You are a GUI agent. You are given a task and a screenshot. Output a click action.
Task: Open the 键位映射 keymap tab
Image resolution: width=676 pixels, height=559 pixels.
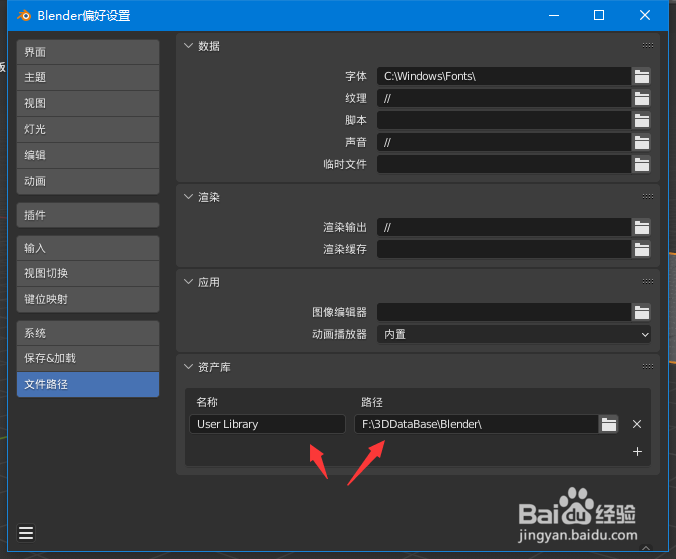88,299
